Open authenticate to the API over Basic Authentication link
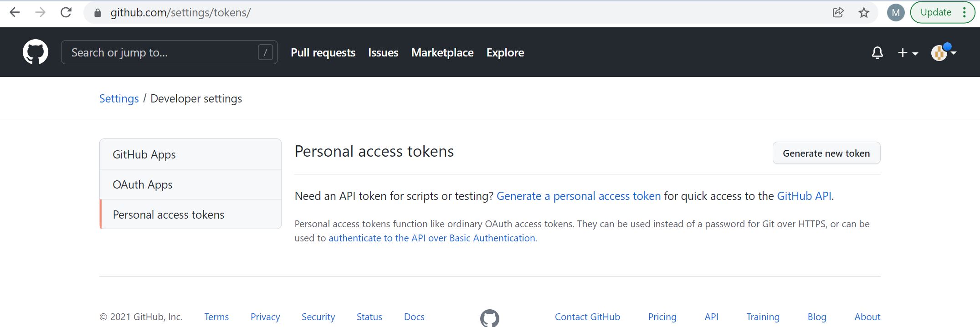The height and width of the screenshot is (327, 980). pos(432,238)
